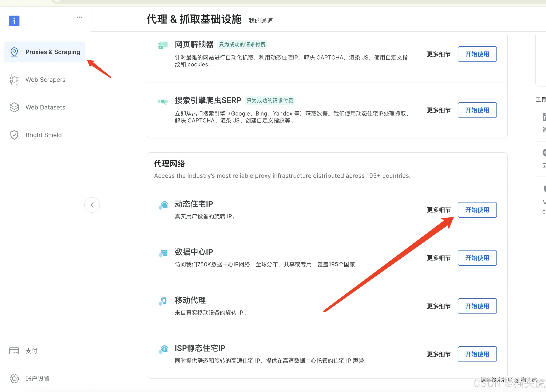Click the 搜索引擎爬虫SERP search icon
Screen dimensions: 546x392
(x=162, y=101)
